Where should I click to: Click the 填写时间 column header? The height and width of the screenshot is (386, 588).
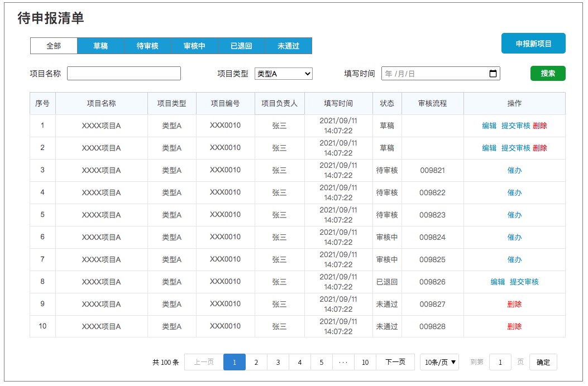pyautogui.click(x=338, y=103)
